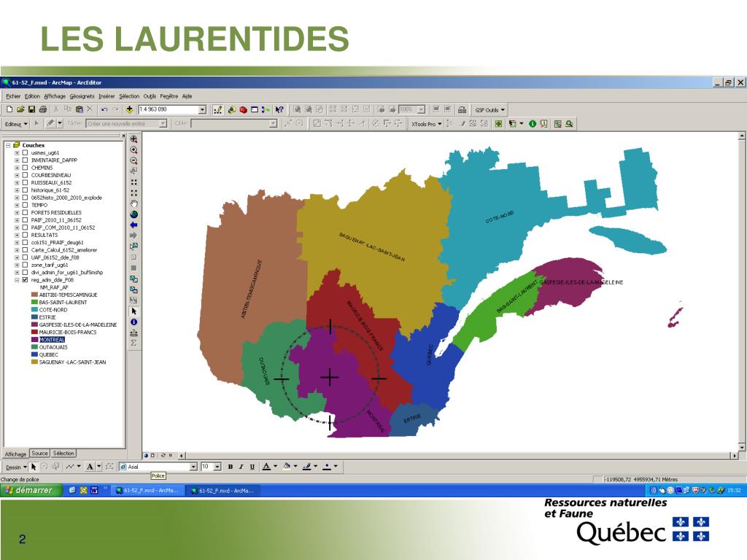Click the Measure tool icon
This screenshot has width=747, height=560.
pyautogui.click(x=134, y=332)
